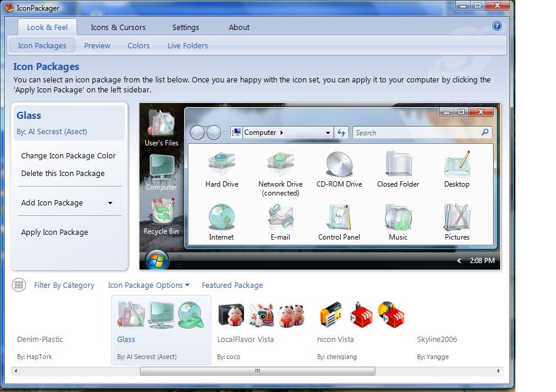556x392 pixels.
Task: Click the magnifier icon in Search box
Action: coord(485,132)
